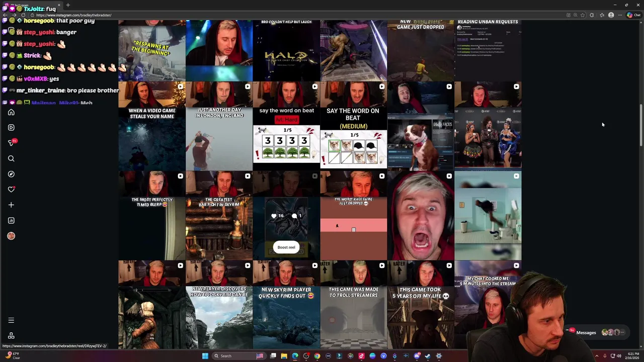Open the 'Game just dropped' reel
This screenshot has width=644, height=362.
click(x=421, y=50)
